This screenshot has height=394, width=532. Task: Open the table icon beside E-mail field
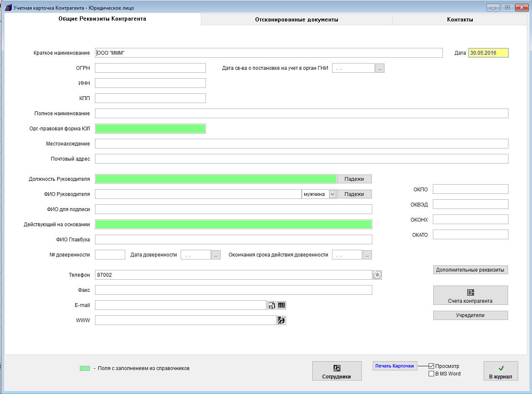tap(281, 306)
